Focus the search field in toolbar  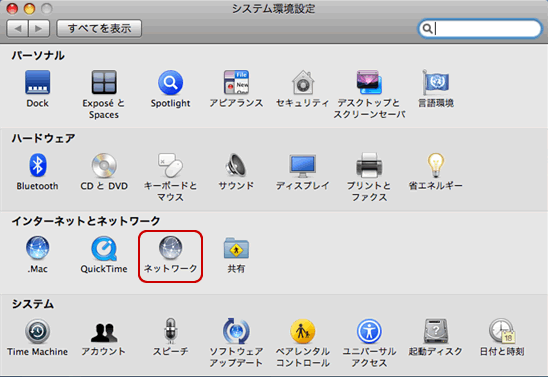(480, 29)
